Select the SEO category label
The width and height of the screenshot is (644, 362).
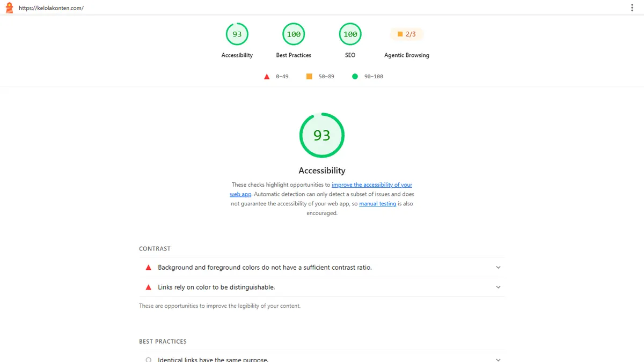point(350,55)
